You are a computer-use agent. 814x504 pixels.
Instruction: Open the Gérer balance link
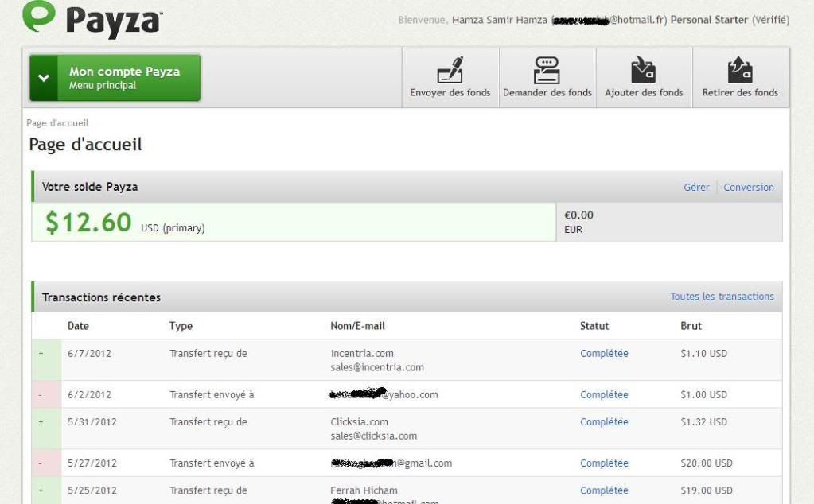pyautogui.click(x=696, y=187)
